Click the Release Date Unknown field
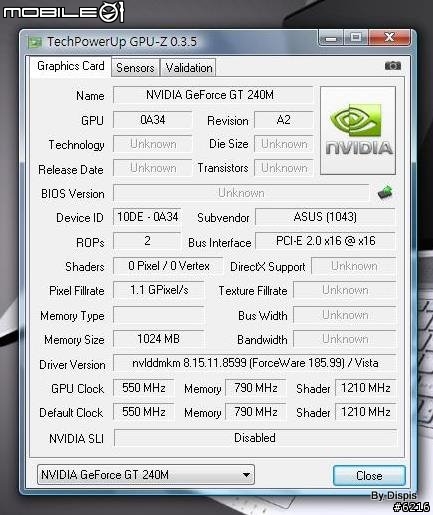This screenshot has width=433, height=515. tap(153, 168)
